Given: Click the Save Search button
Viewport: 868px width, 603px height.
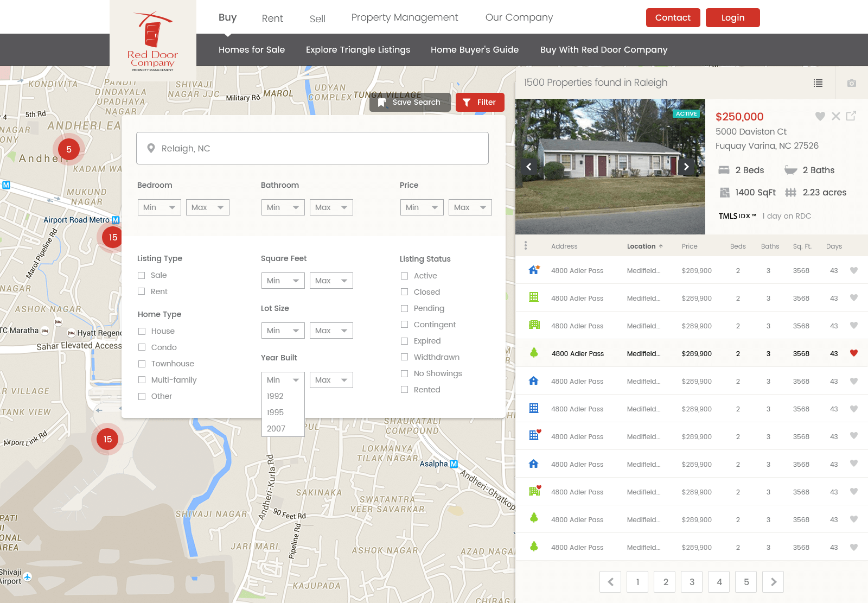Looking at the screenshot, I should (x=410, y=102).
